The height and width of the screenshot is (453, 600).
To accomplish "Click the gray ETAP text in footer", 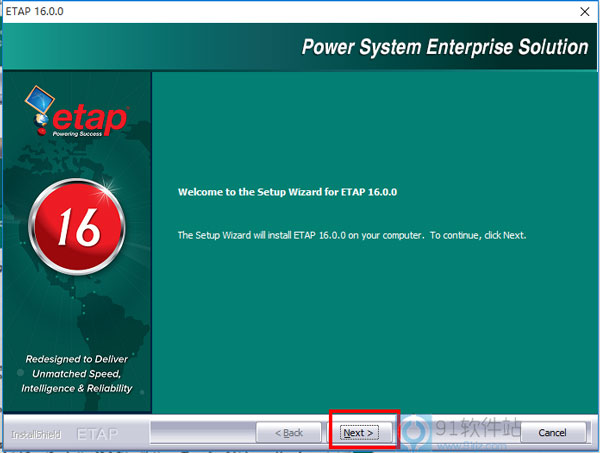I will coord(98,434).
